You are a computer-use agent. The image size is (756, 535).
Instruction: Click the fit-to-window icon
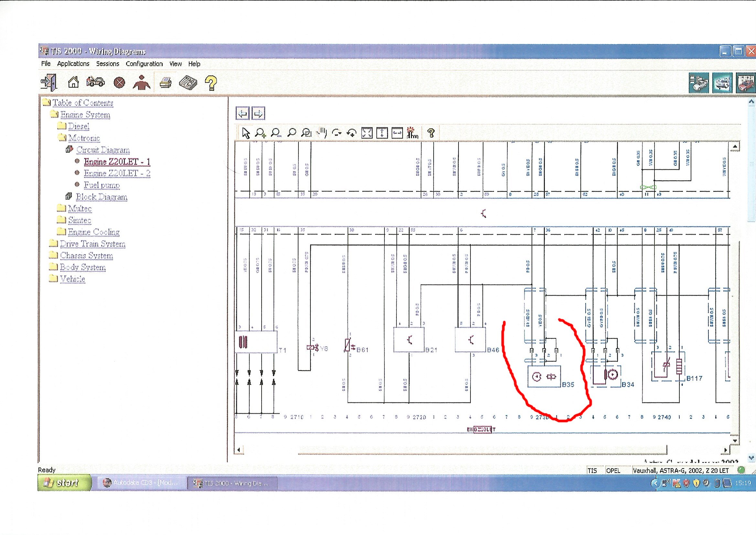coord(367,133)
